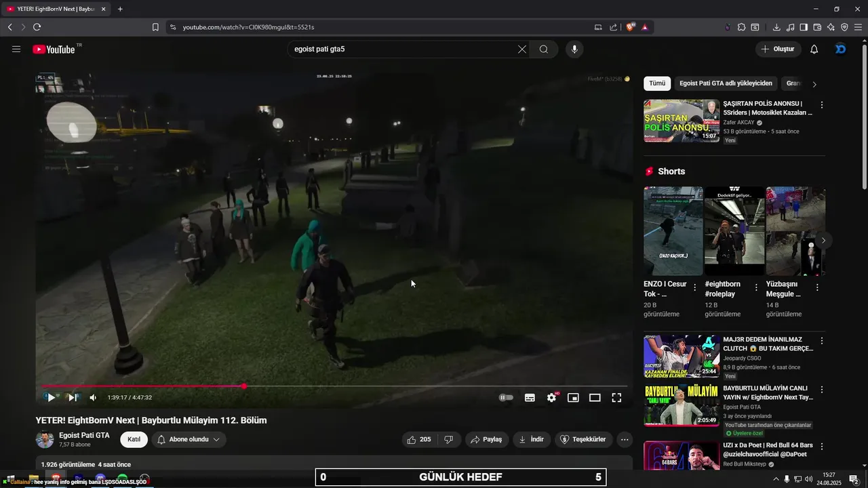Open the browser main menu
The width and height of the screenshot is (868, 488).
858,27
